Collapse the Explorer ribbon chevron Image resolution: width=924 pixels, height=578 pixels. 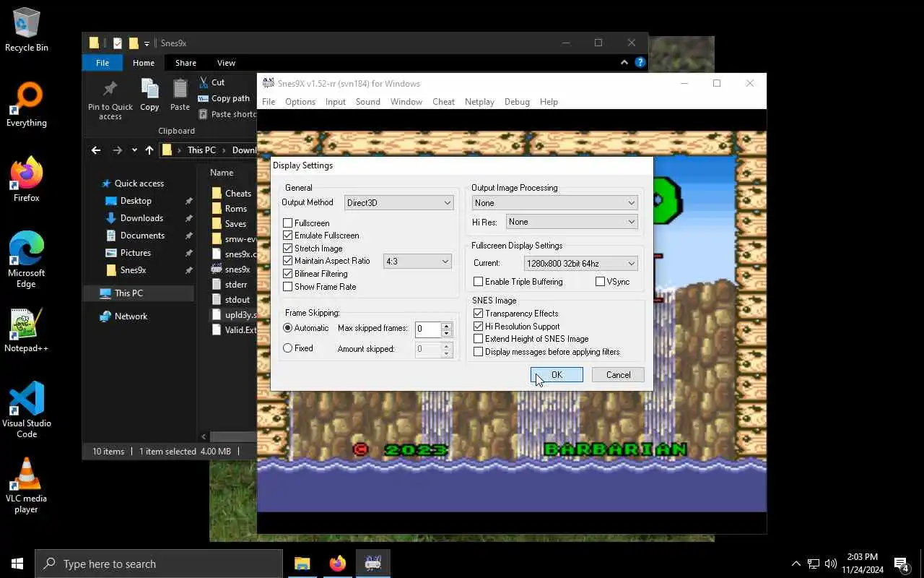tap(624, 63)
